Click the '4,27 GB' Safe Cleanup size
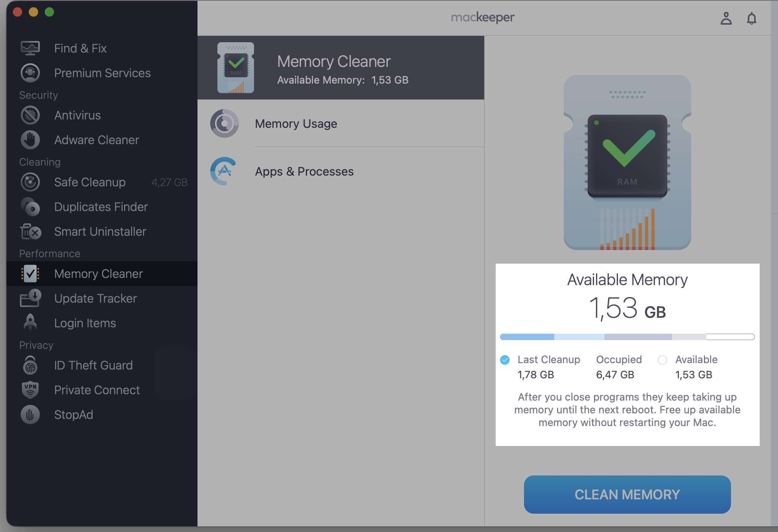Viewport: 778px width, 532px height. 170,182
